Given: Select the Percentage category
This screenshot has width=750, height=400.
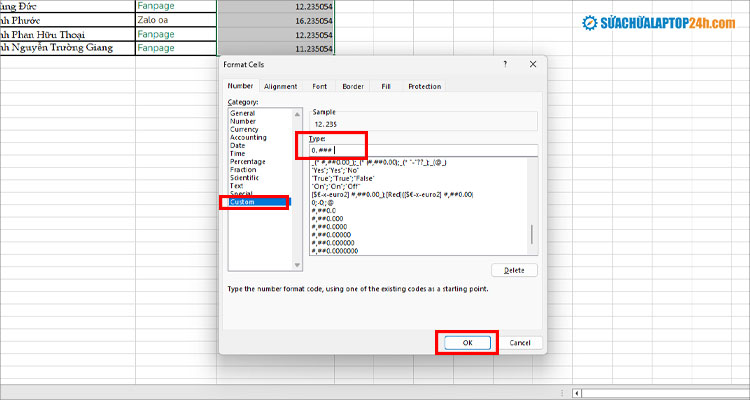Looking at the screenshot, I should tap(248, 161).
